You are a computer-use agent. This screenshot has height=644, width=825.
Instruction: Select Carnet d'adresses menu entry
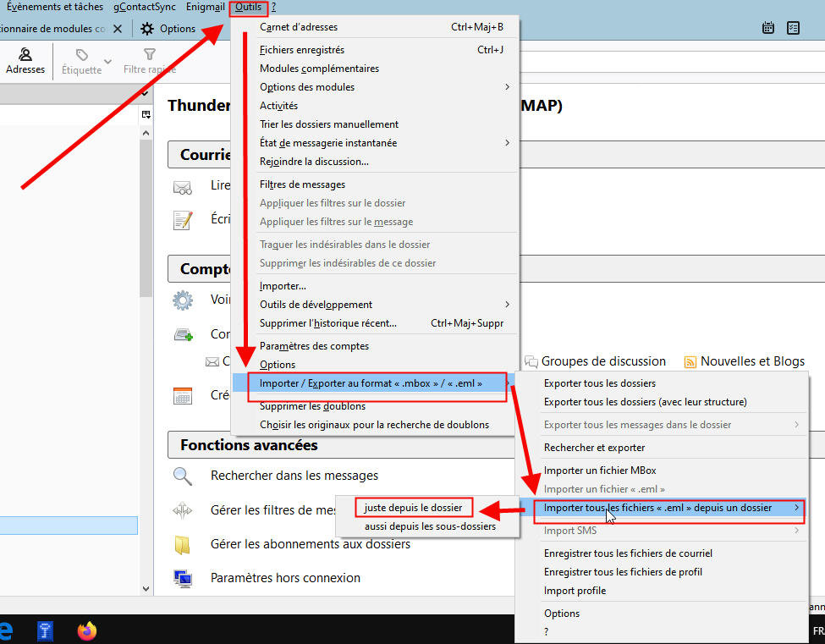pos(376,27)
